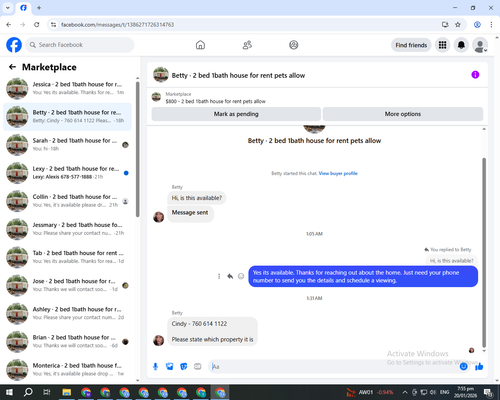
Task: Choose a sticker icon in composer
Action: point(184,367)
